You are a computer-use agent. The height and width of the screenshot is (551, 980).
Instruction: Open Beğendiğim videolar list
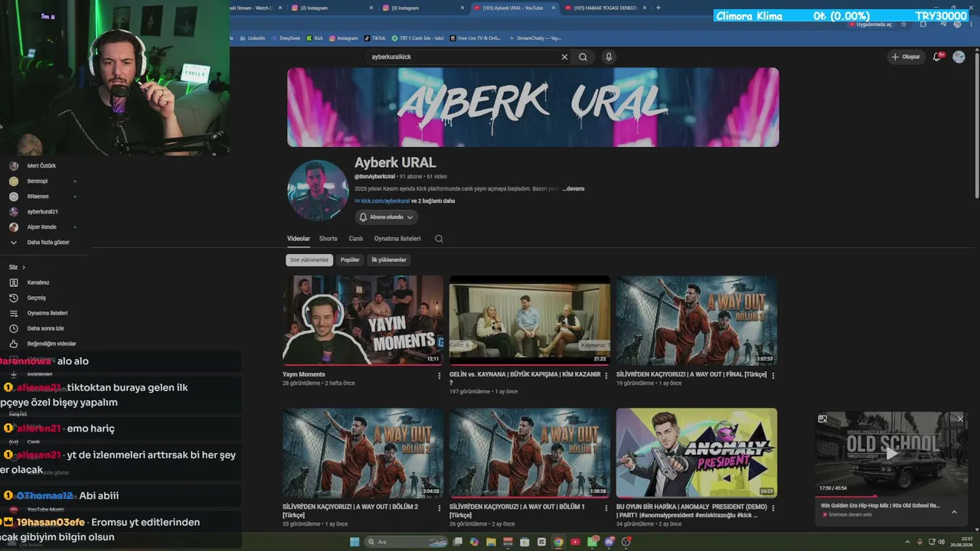pyautogui.click(x=51, y=344)
